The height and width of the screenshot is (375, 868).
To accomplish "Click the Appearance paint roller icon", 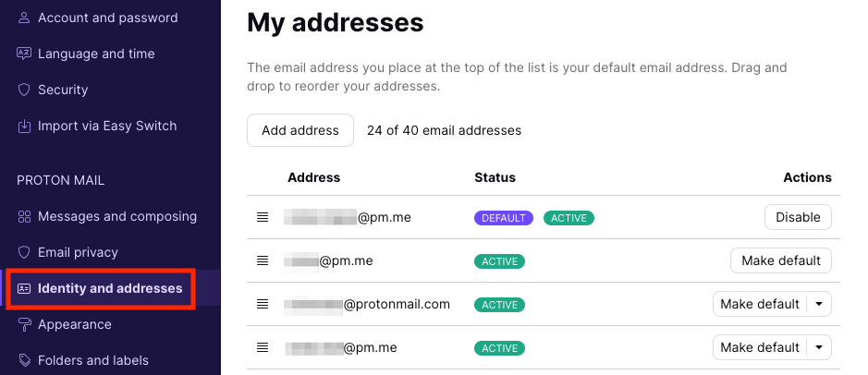I will [25, 324].
